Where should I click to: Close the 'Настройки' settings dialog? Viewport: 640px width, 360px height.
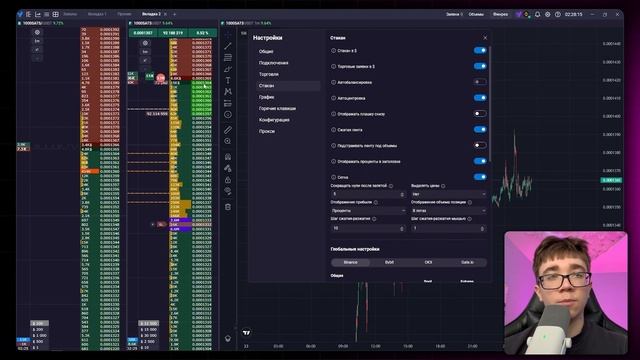(x=485, y=38)
